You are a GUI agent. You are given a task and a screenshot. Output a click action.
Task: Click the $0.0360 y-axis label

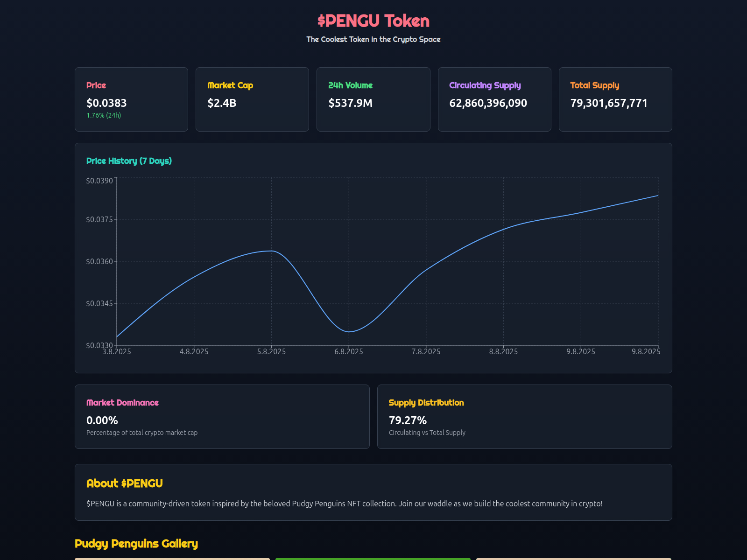99,261
